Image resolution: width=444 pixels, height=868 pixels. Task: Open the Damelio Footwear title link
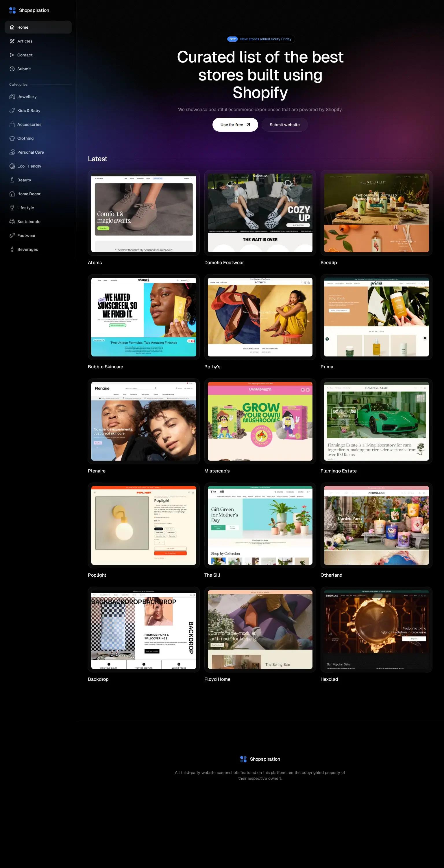coord(224,262)
